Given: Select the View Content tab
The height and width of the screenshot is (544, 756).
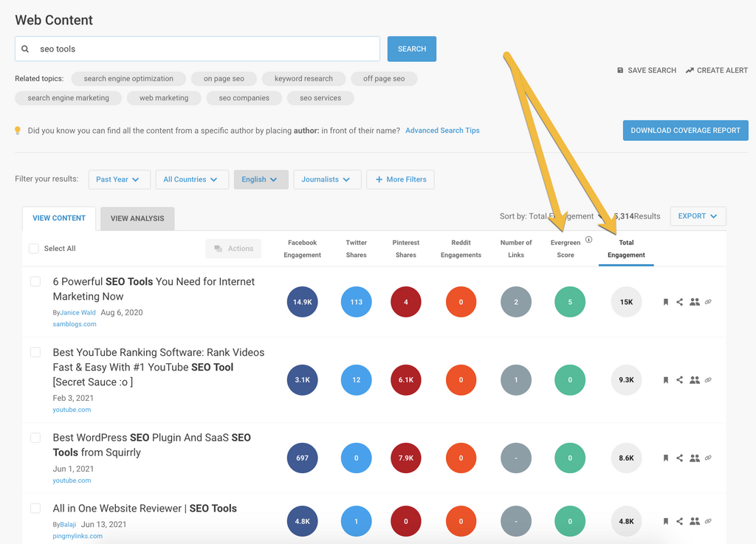Looking at the screenshot, I should pos(59,218).
